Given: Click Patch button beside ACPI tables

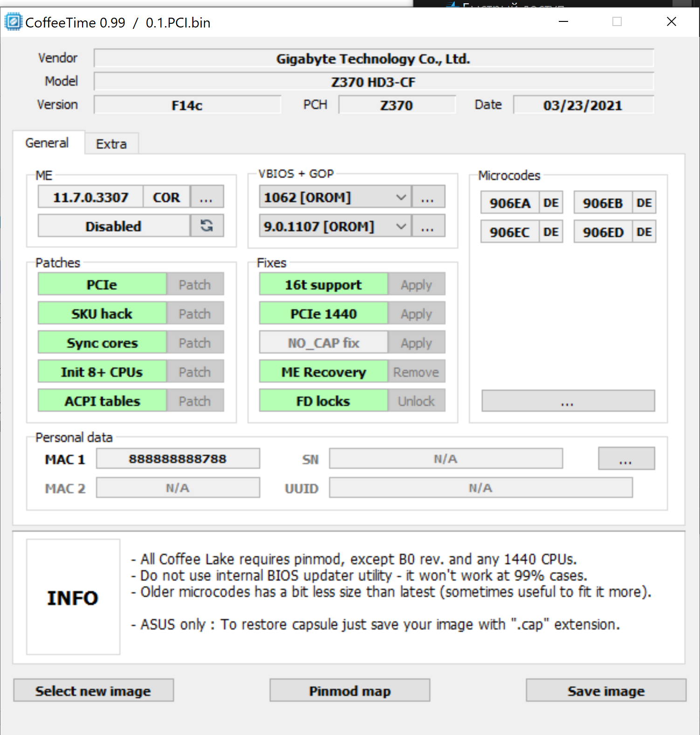Looking at the screenshot, I should (x=195, y=401).
